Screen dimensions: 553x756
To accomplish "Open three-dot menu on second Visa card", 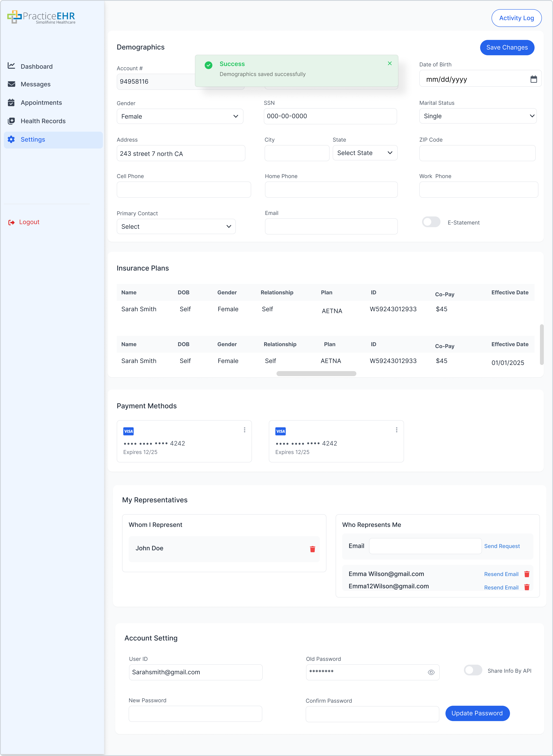I will tap(396, 430).
